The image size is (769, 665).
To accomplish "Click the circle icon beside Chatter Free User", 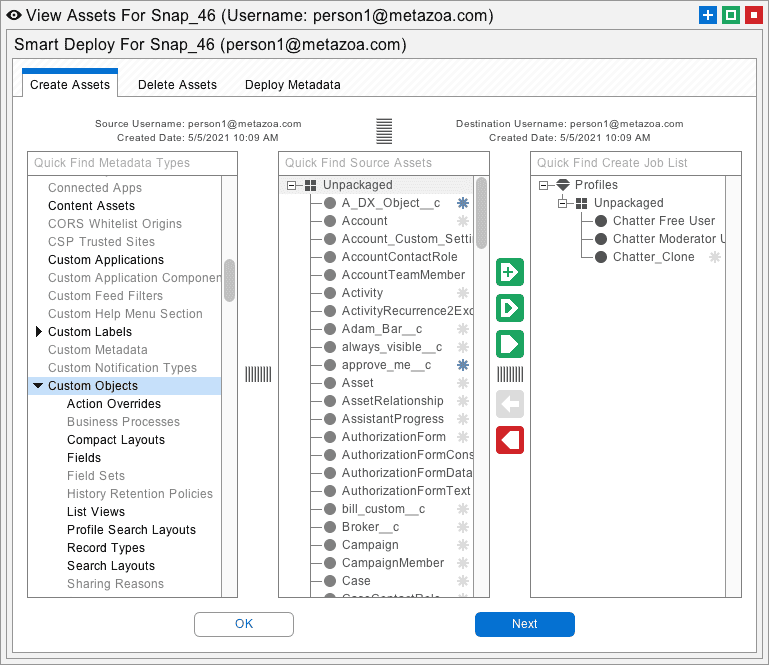I will click(x=601, y=221).
